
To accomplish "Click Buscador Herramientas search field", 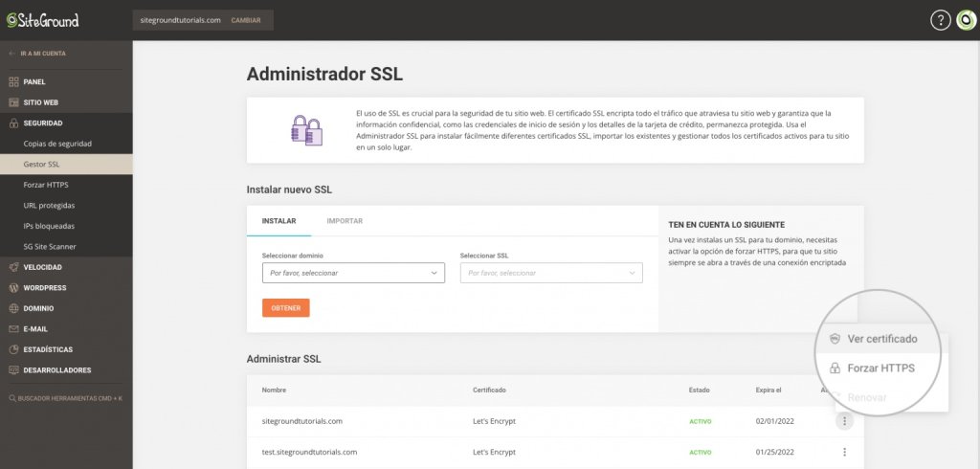I will point(66,398).
